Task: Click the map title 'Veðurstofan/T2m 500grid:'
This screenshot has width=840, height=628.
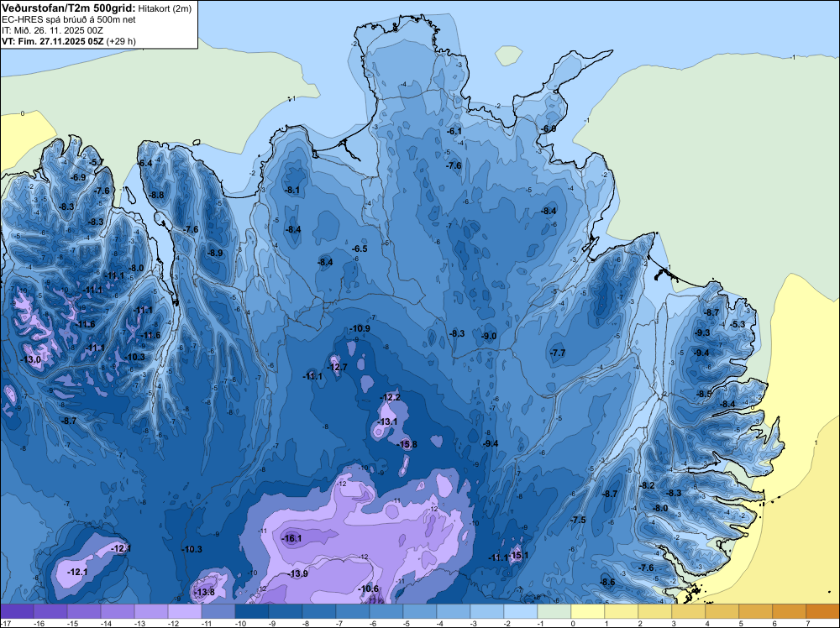Action: tap(69, 8)
